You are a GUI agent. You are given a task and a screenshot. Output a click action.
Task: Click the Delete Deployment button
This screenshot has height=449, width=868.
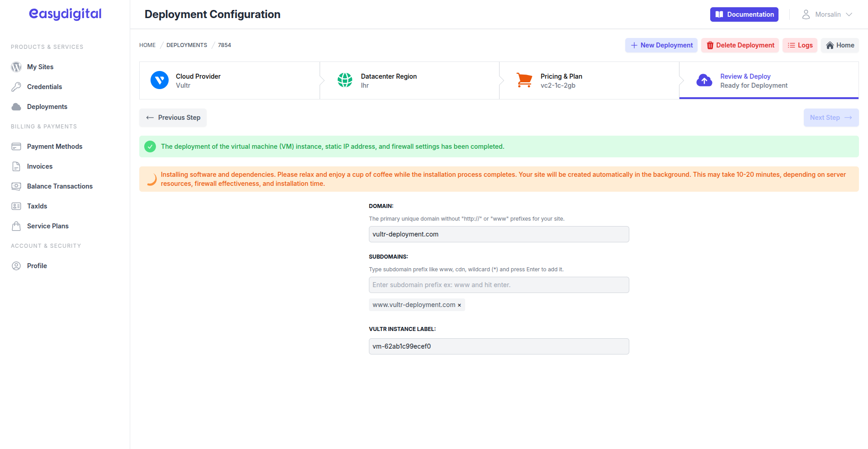tap(740, 45)
